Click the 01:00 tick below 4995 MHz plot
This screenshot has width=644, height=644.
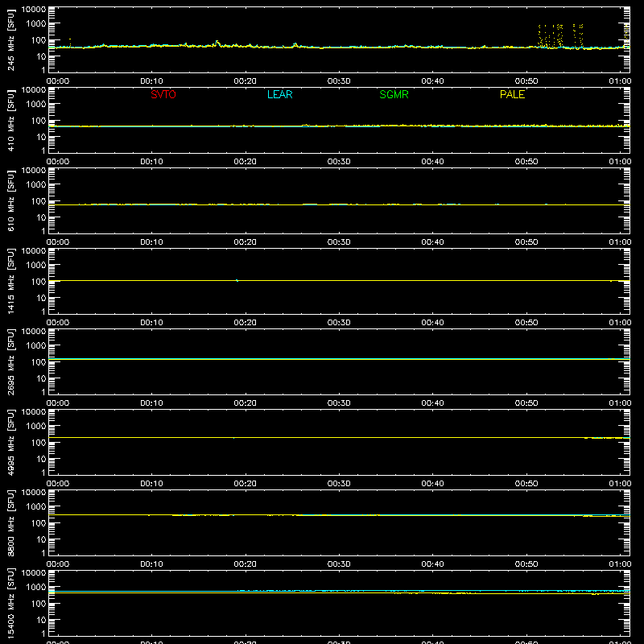pos(620,484)
